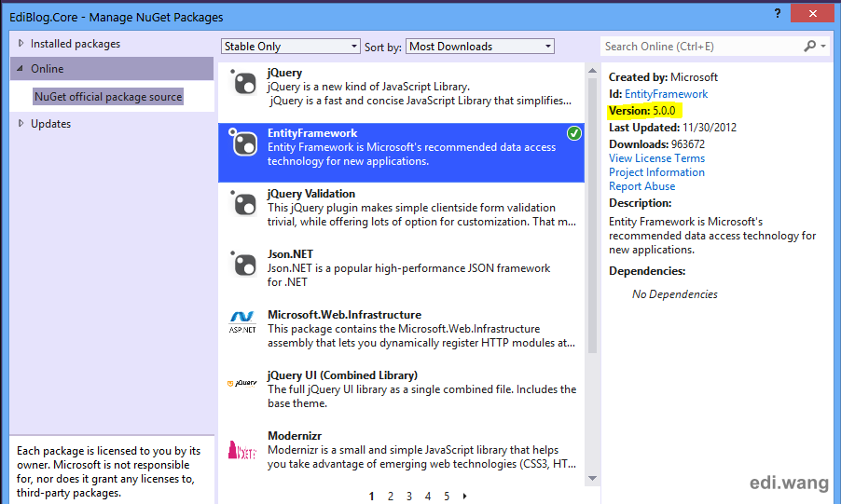Click the next page arrow

(464, 497)
